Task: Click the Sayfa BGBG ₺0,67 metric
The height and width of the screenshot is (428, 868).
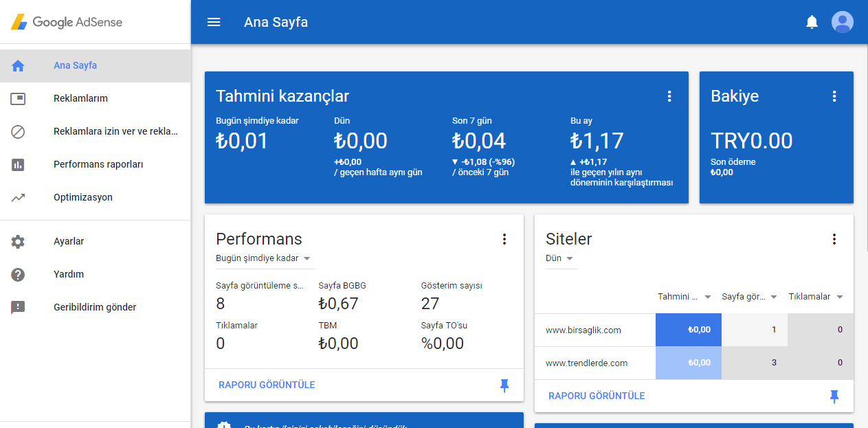Action: (338, 303)
